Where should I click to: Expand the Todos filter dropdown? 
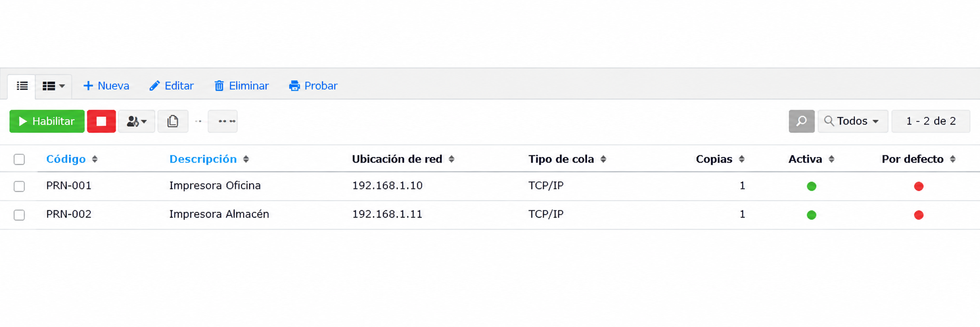pos(853,121)
